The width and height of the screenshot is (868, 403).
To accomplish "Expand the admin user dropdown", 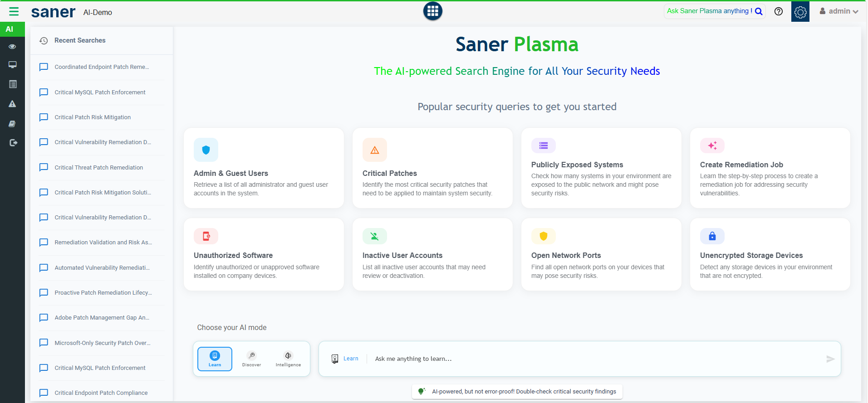I will [x=839, y=11].
